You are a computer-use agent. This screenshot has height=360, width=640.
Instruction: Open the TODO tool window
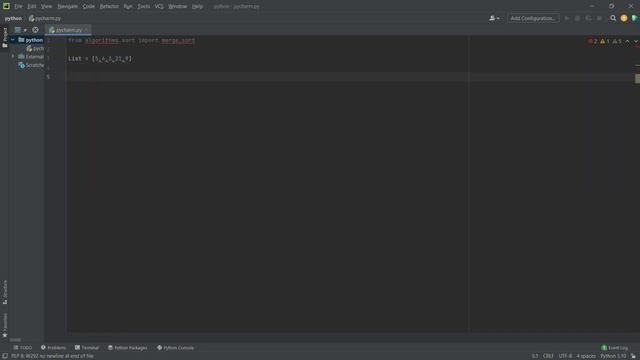click(x=22, y=348)
